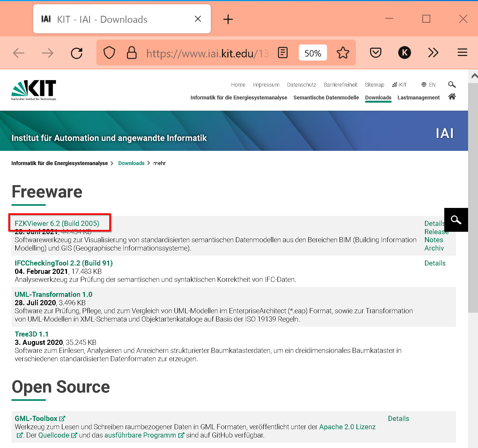Image resolution: width=478 pixels, height=448 pixels.
Task: Go forward with the browser forward arrow
Action: [x=48, y=53]
